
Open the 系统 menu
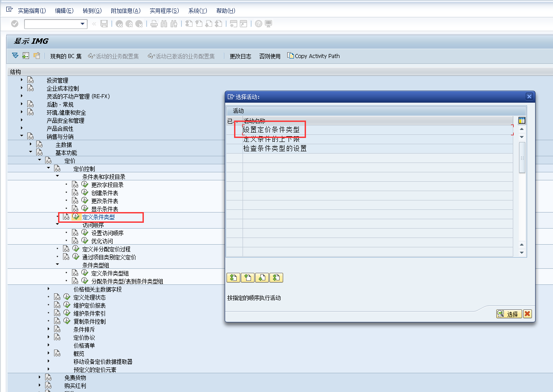[197, 10]
